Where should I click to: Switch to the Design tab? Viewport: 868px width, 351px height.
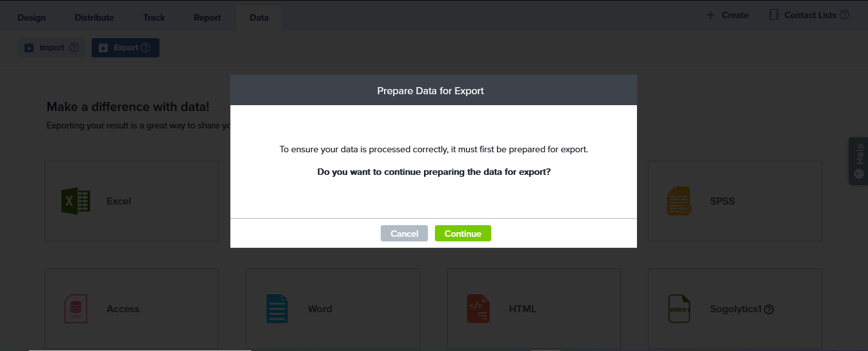pyautogui.click(x=32, y=17)
